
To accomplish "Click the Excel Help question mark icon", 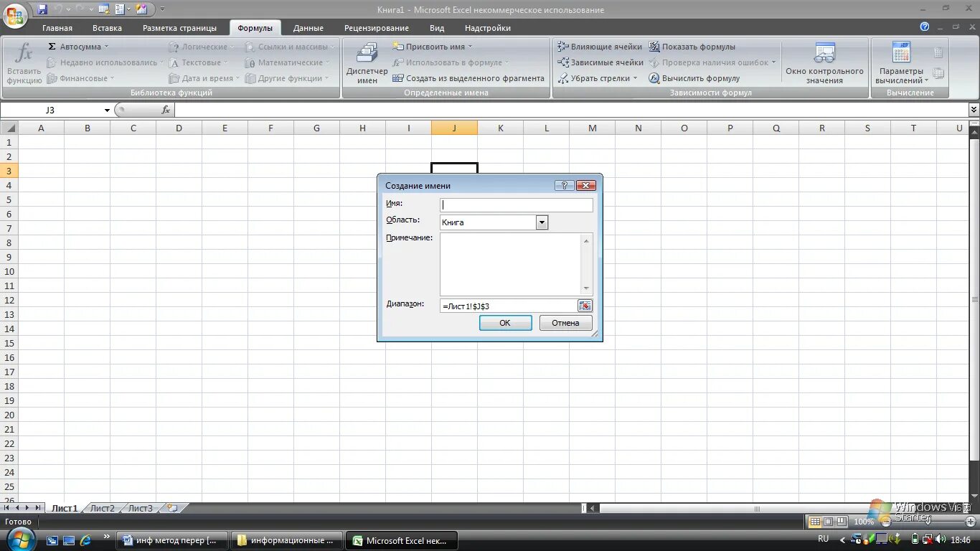I will point(925,27).
